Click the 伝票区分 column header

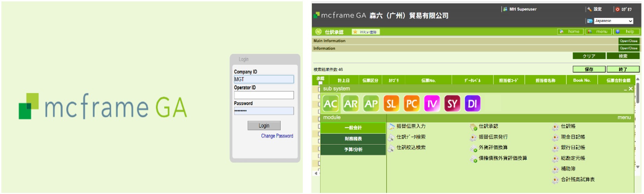click(x=370, y=80)
